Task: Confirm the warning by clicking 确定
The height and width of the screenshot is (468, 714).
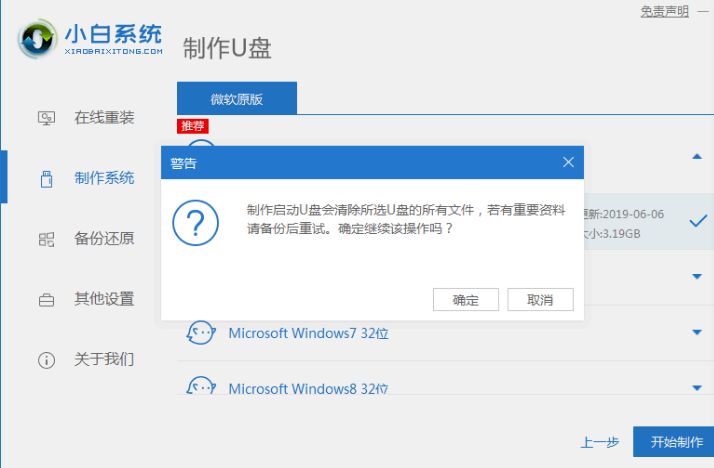Action: click(466, 300)
